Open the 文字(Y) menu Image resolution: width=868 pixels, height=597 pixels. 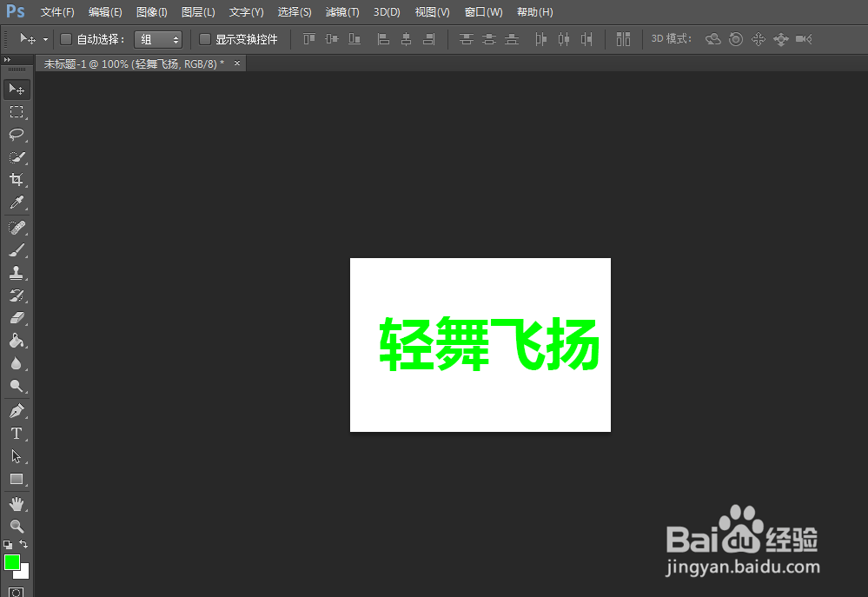click(247, 11)
